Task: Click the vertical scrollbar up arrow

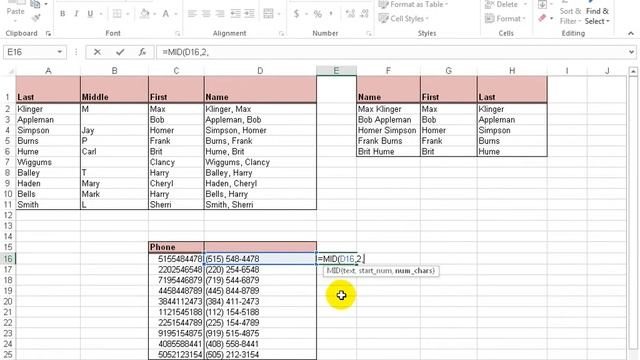Action: click(633, 71)
